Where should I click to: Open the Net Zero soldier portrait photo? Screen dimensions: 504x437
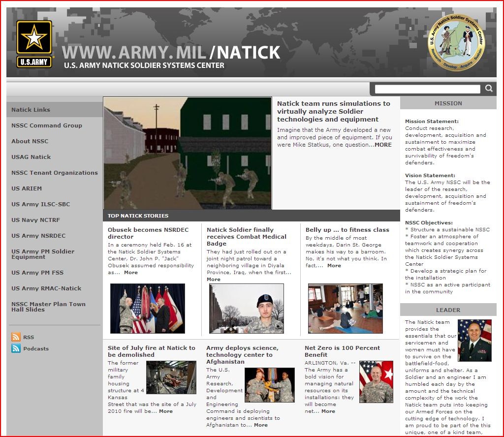[376, 382]
